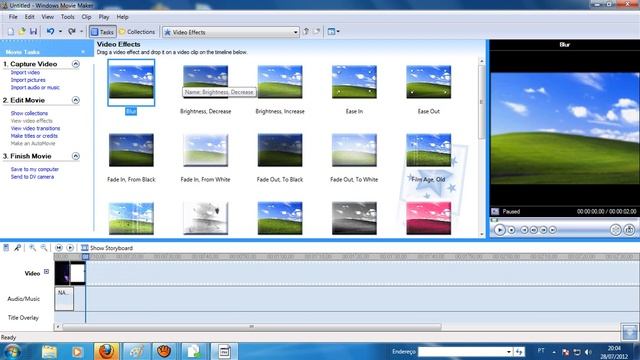
Task: Click the Open Project folder icon
Action: coord(22,31)
